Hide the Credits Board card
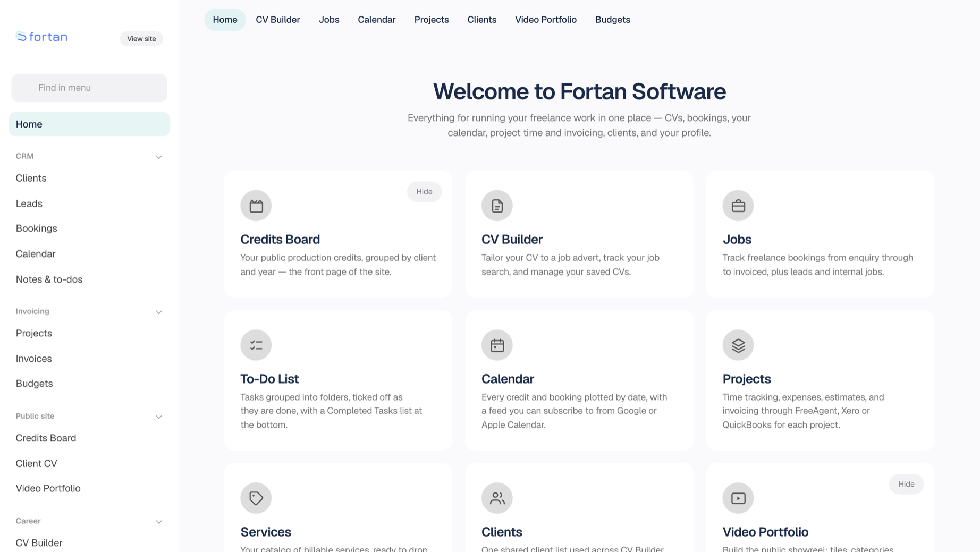 pos(424,192)
